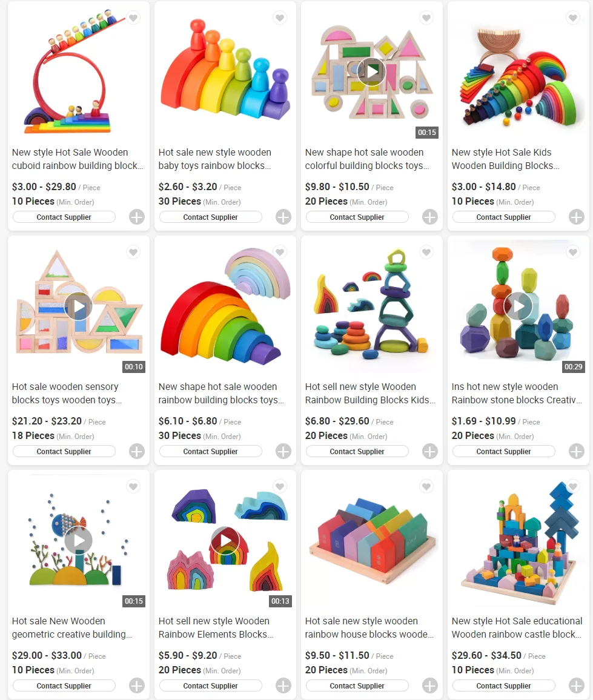This screenshot has height=700, width=593.
Task: View rainbow castle block product image
Action: point(518,540)
